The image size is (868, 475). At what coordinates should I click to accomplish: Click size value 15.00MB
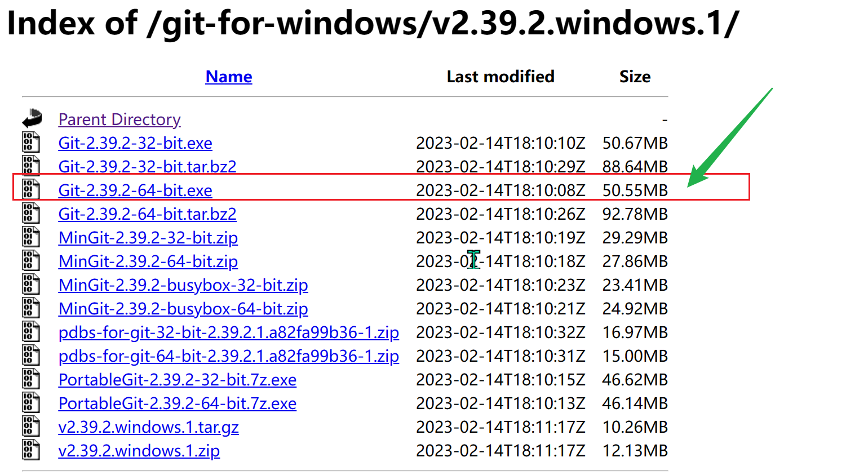tap(635, 356)
